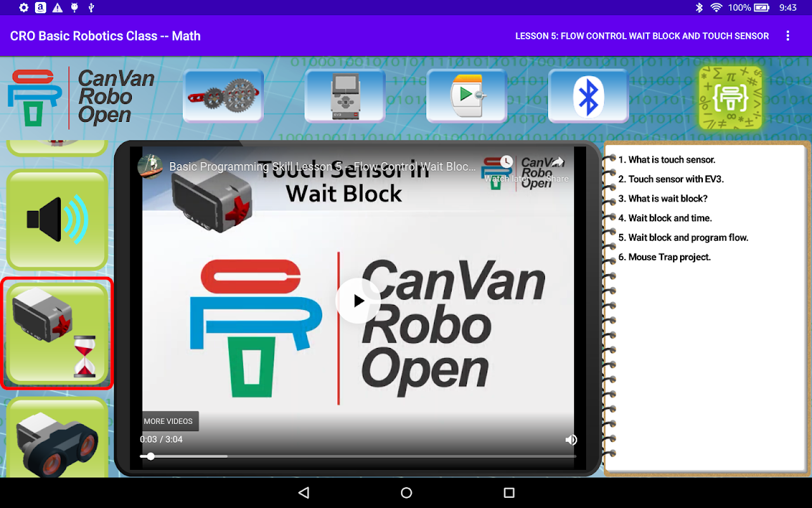
Task: Play the video with center play button
Action: tap(358, 301)
